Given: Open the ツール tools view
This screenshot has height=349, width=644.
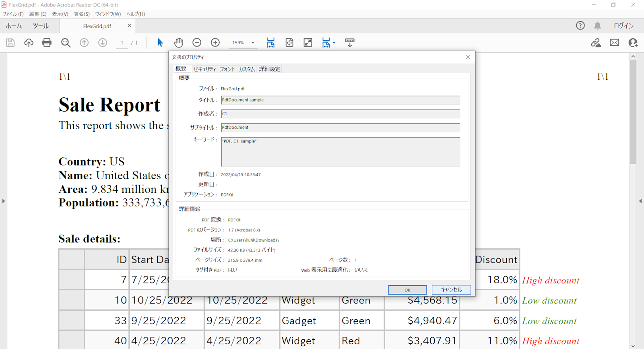Looking at the screenshot, I should [x=41, y=26].
